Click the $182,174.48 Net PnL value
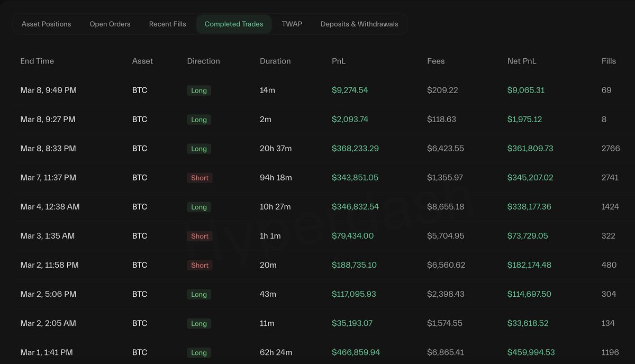The width and height of the screenshot is (635, 364). click(x=529, y=265)
